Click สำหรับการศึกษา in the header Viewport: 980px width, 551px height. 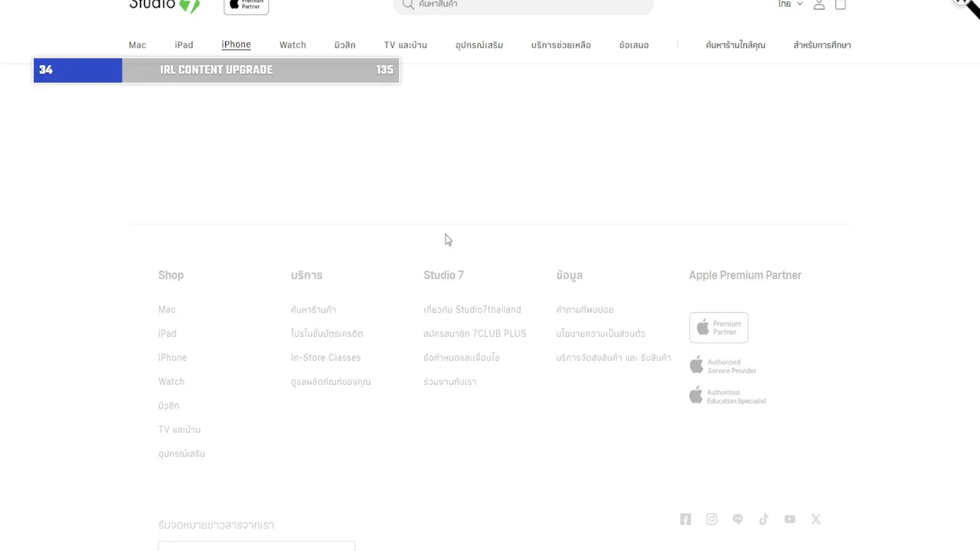tap(822, 45)
